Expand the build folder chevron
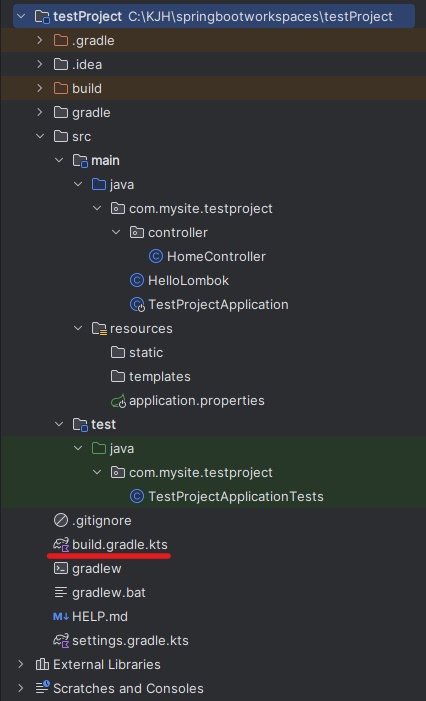 (x=40, y=88)
